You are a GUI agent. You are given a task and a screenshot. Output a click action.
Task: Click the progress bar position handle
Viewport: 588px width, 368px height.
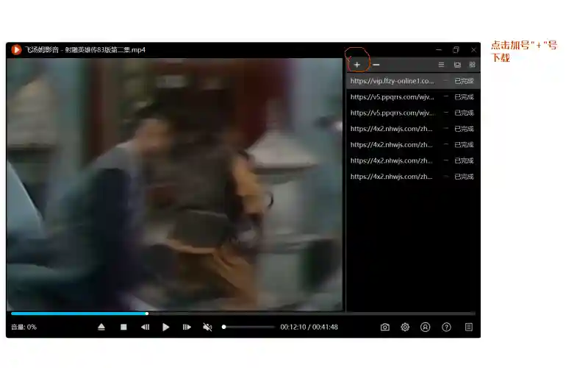(147, 314)
